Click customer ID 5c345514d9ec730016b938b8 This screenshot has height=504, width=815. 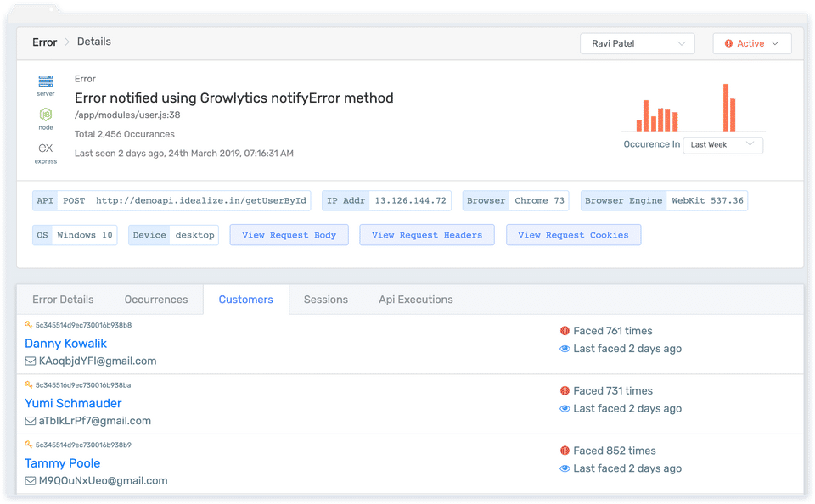tap(84, 325)
